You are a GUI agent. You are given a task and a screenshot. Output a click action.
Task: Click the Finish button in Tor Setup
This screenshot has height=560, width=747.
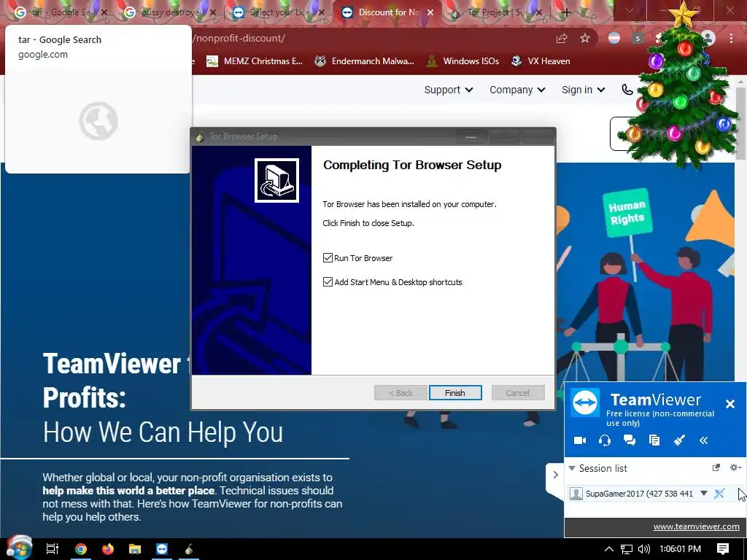(455, 393)
